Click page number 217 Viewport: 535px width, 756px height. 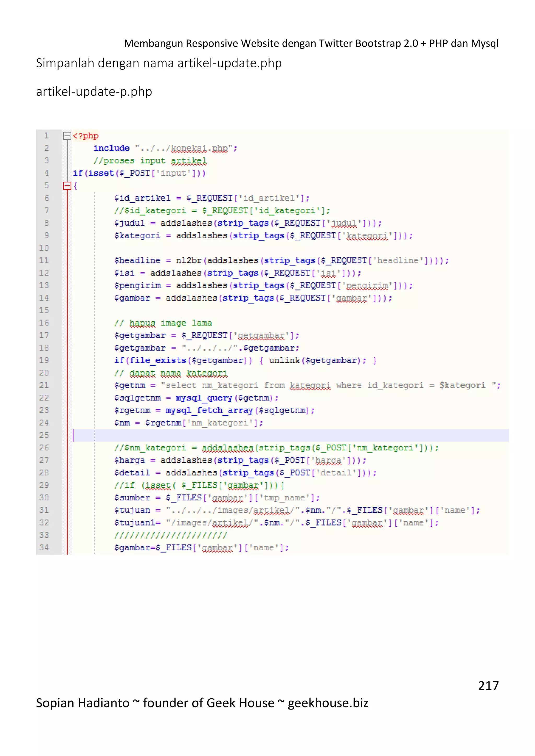tap(488, 686)
